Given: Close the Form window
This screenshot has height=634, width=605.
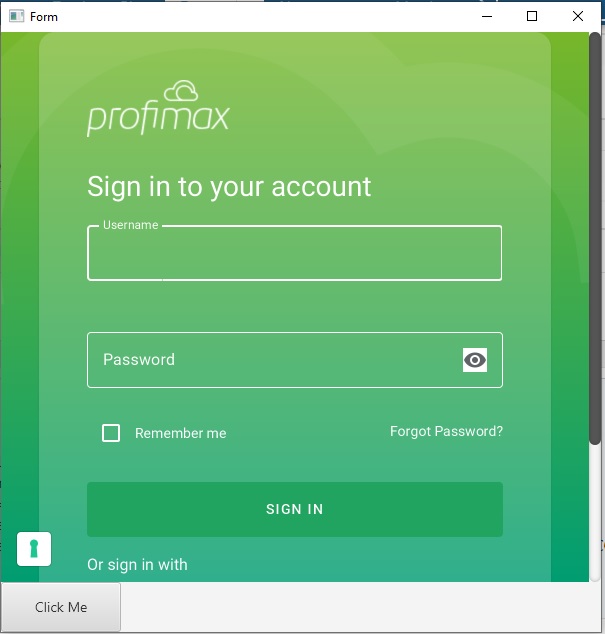Looking at the screenshot, I should coord(578,16).
